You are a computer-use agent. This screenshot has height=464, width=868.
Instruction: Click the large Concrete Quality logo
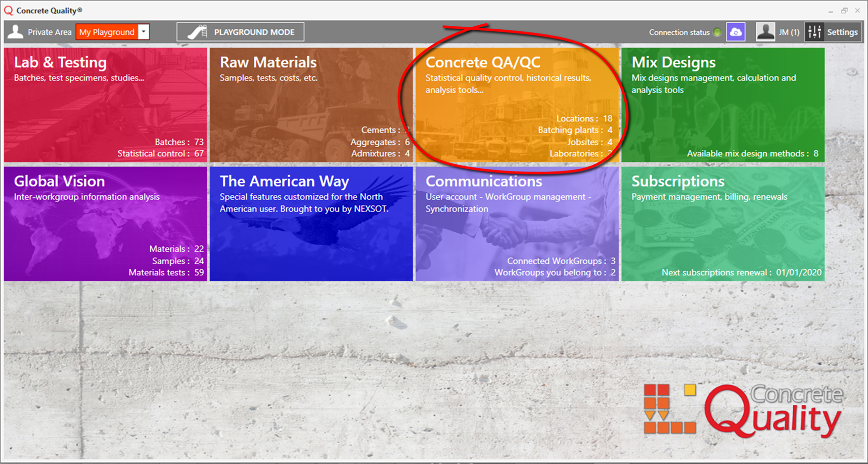click(x=743, y=410)
